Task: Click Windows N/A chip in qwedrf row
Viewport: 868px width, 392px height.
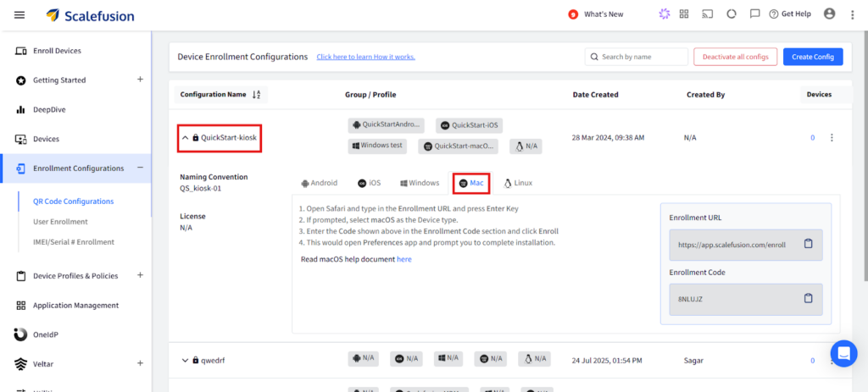Action: click(448, 359)
